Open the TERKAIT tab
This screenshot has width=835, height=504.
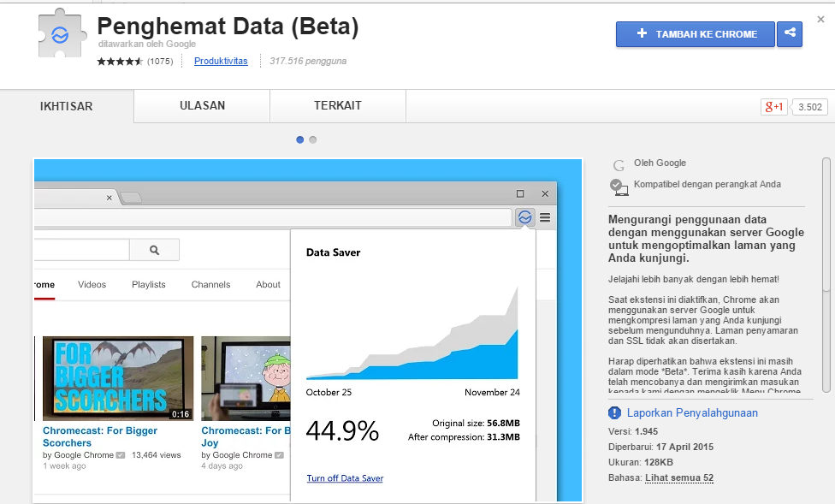336,106
